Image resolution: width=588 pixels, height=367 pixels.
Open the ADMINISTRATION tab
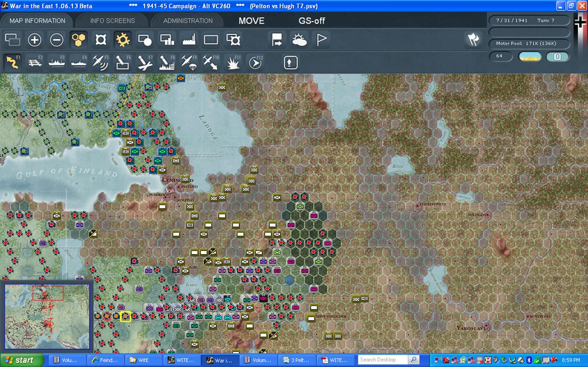click(x=188, y=21)
